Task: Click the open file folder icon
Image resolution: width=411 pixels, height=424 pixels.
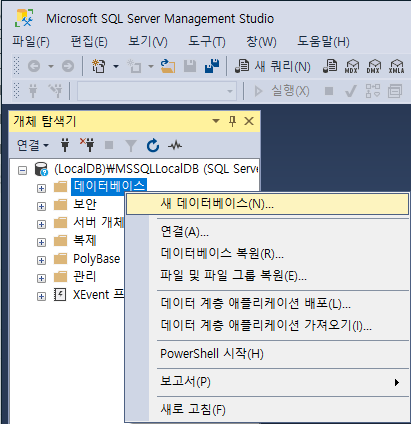Action: (168, 66)
